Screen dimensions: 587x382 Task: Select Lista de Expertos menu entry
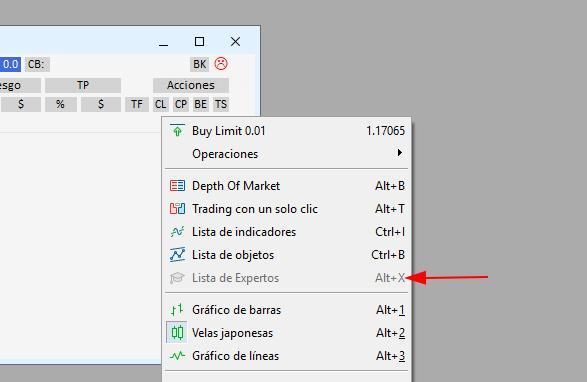(287, 278)
